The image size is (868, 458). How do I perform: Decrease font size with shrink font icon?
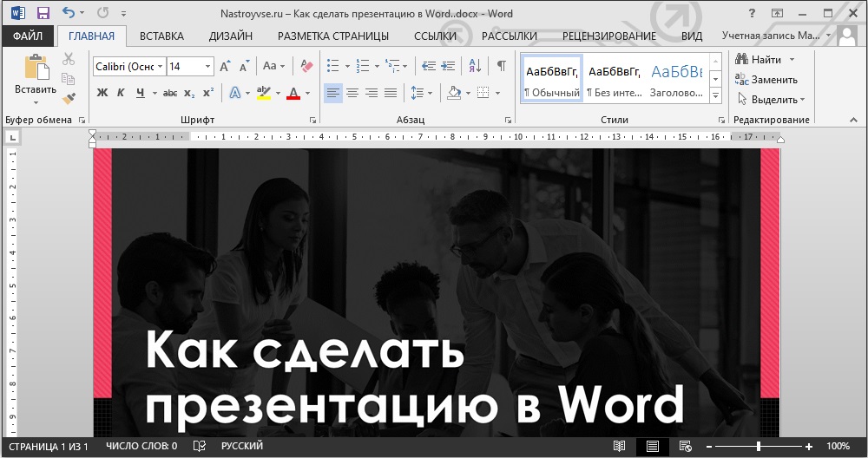(244, 67)
